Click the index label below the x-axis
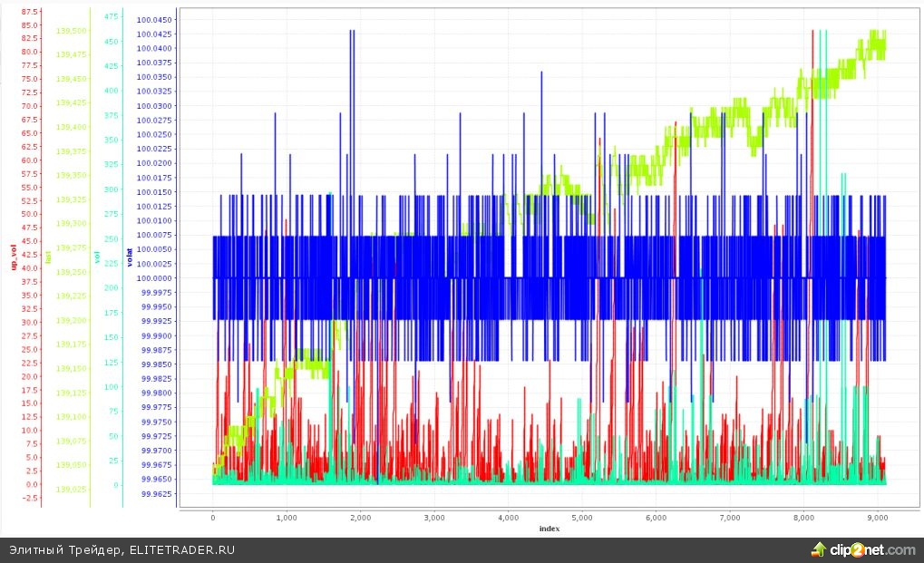Viewport: 924px width, 563px height. (548, 528)
